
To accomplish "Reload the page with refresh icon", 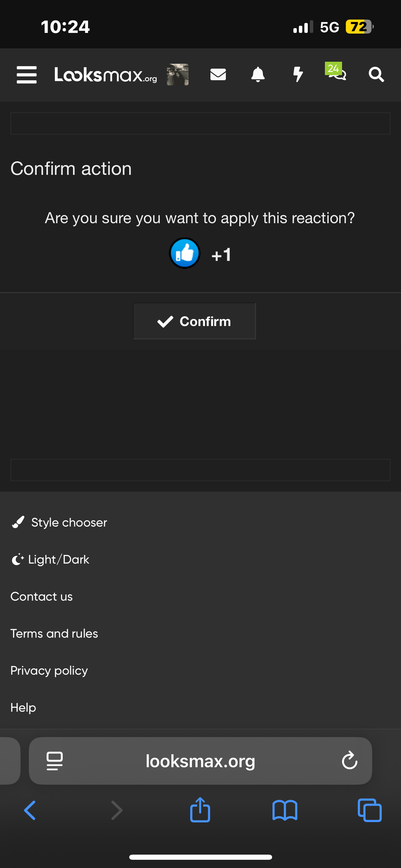I will 349,761.
